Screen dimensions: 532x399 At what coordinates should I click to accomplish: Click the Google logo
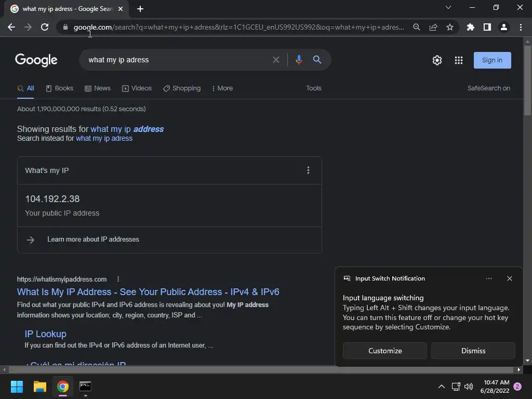click(36, 60)
